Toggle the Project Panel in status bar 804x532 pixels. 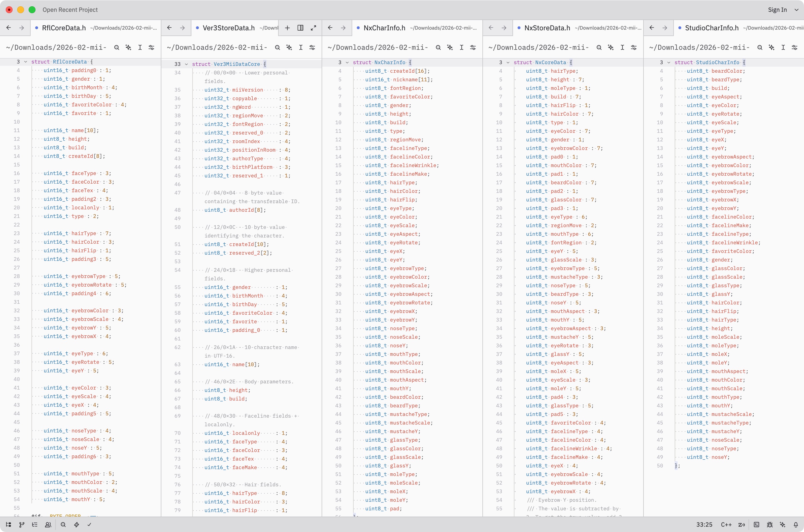[9, 525]
